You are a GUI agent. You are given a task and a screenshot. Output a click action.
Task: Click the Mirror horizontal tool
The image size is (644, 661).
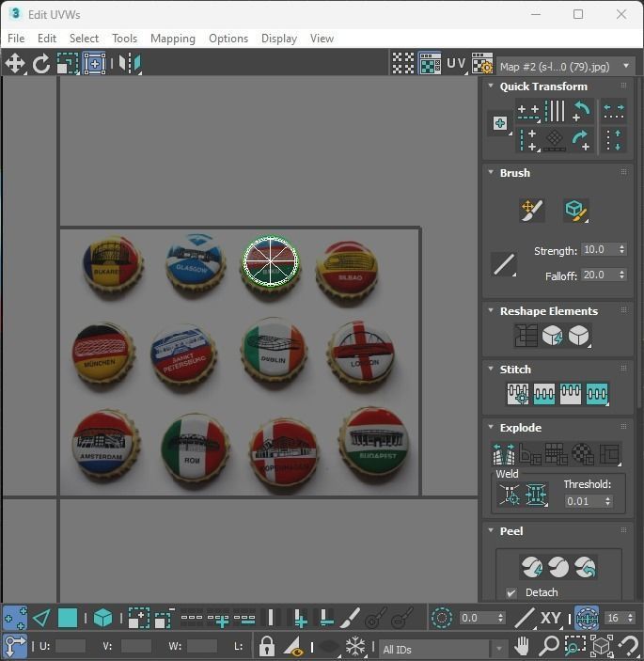point(130,64)
